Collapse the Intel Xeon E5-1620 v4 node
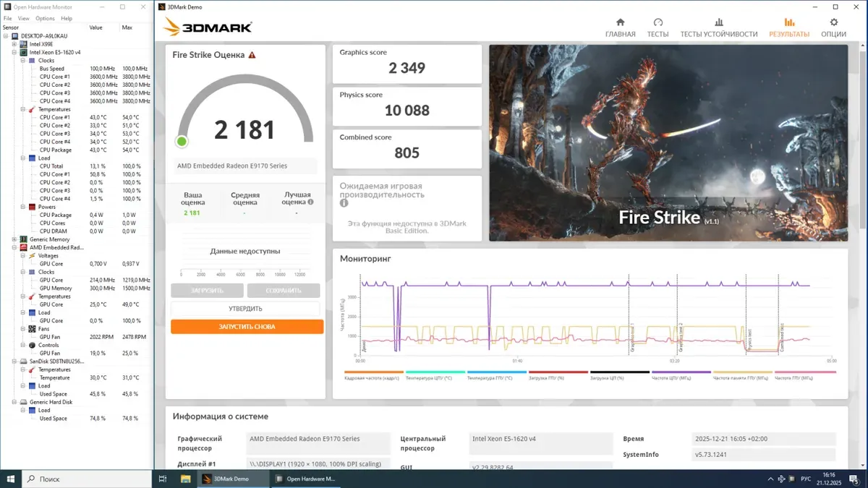 pos(14,52)
